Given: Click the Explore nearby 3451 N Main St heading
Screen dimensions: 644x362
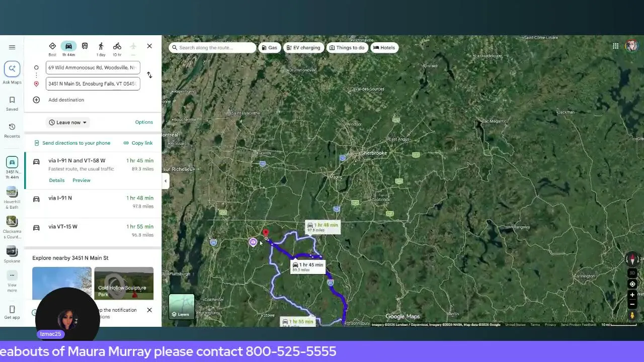Looking at the screenshot, I should point(70,258).
